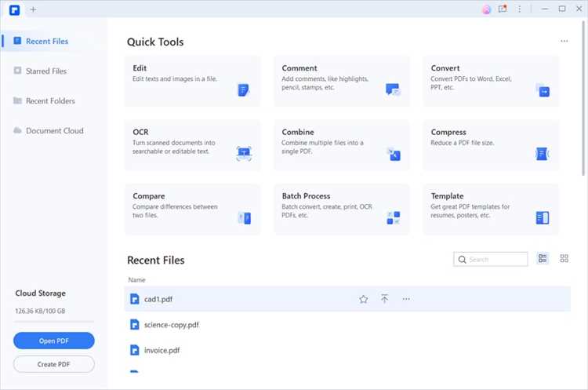Click the vertical scrollbar thumb
The width and height of the screenshot is (588, 390).
[583, 97]
